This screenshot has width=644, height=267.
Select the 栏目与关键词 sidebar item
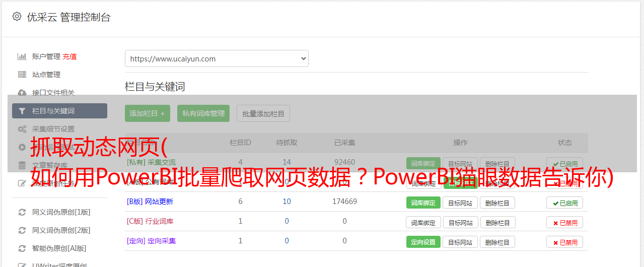click(59, 111)
